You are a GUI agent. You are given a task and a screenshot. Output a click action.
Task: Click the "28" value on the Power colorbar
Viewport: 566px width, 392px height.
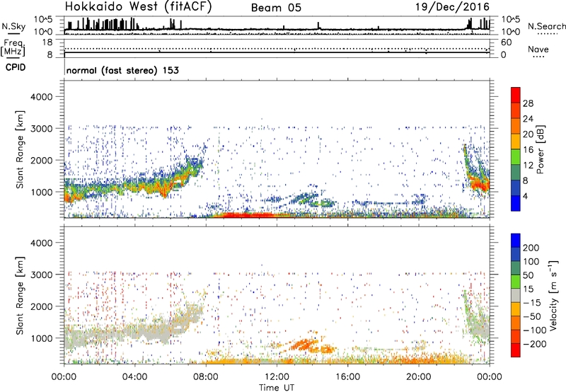[528, 103]
